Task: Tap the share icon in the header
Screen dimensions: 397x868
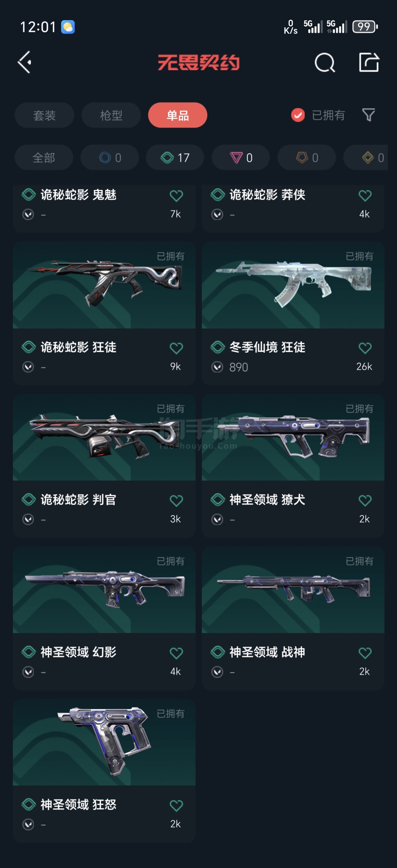Action: click(369, 62)
